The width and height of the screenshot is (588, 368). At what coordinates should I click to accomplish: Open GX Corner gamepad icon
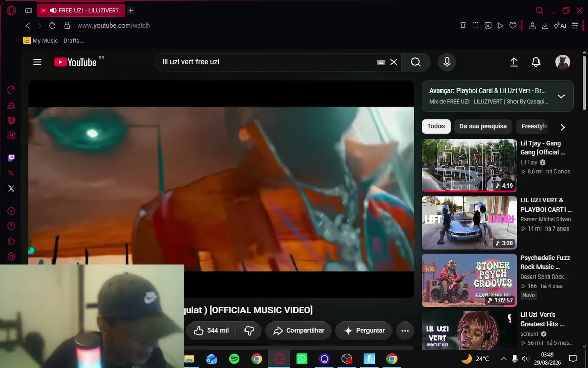pos(29,11)
